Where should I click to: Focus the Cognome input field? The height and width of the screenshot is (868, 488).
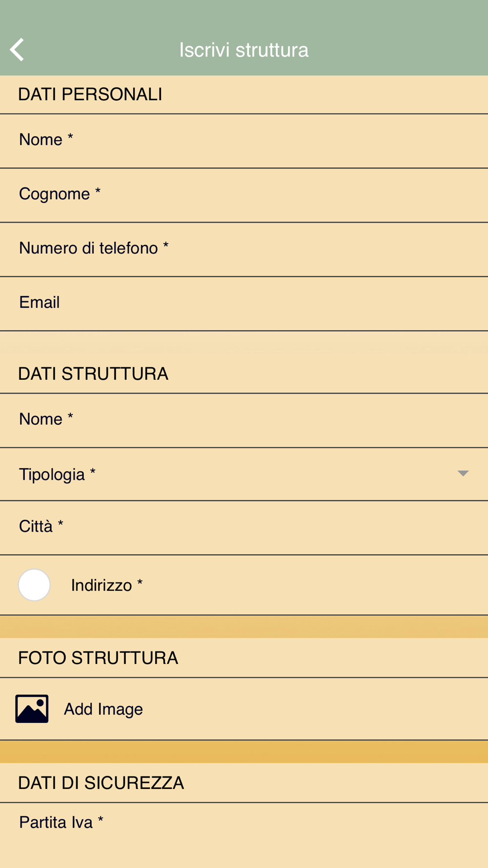tap(244, 195)
